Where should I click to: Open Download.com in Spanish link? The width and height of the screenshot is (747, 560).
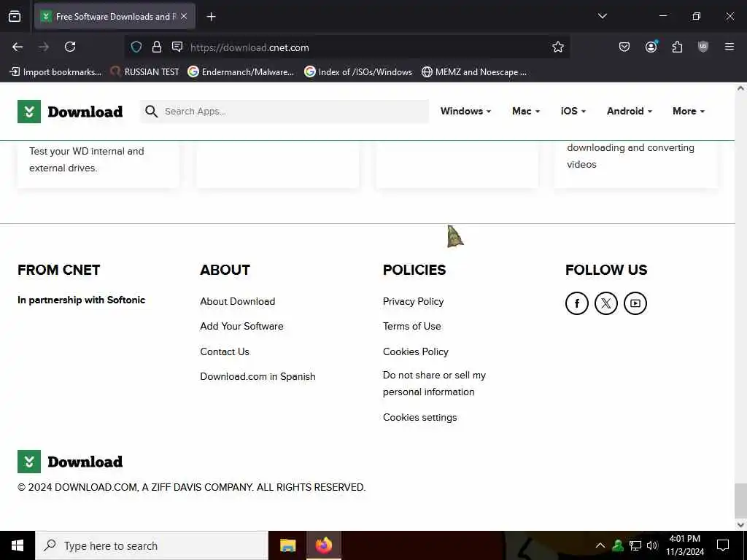[x=258, y=376]
